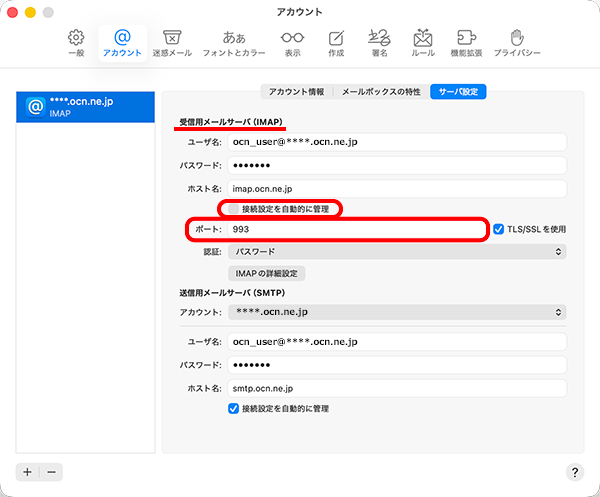Click the IMAPの詳細設定 button
Image resolution: width=600 pixels, height=497 pixels.
click(266, 273)
